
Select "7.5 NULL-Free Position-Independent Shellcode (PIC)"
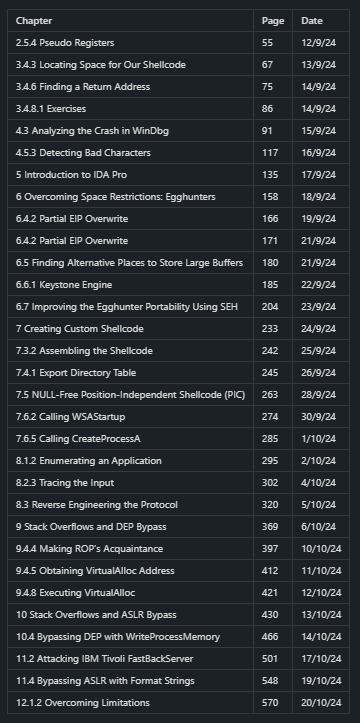tap(130, 395)
